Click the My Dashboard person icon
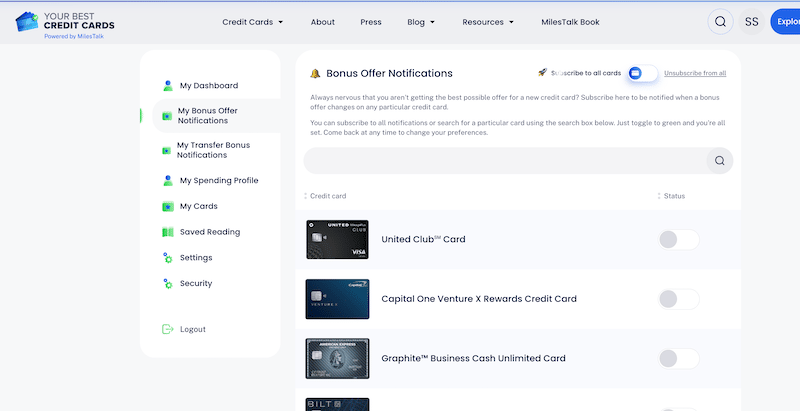The width and height of the screenshot is (800, 411). click(168, 86)
